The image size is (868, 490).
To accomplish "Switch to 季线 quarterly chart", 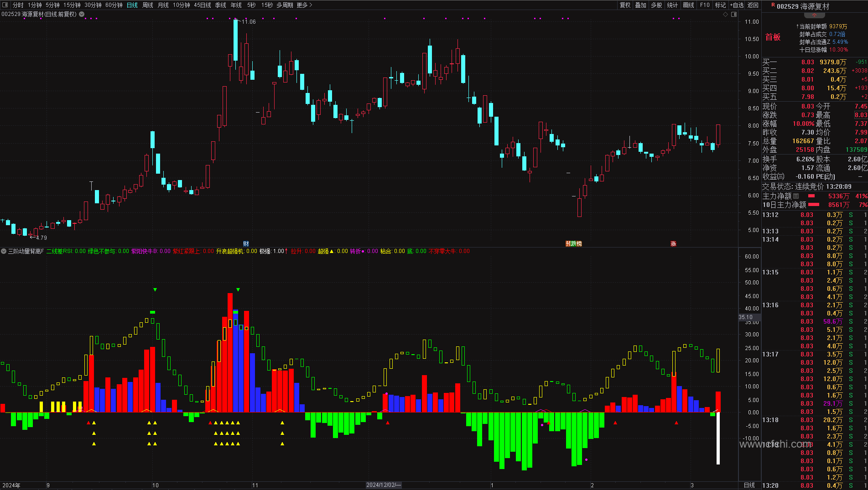I will click(x=221, y=5).
